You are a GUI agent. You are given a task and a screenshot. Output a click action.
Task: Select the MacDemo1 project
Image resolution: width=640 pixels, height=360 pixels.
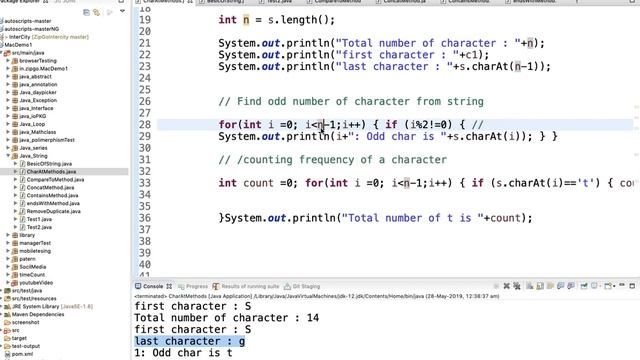[18, 44]
